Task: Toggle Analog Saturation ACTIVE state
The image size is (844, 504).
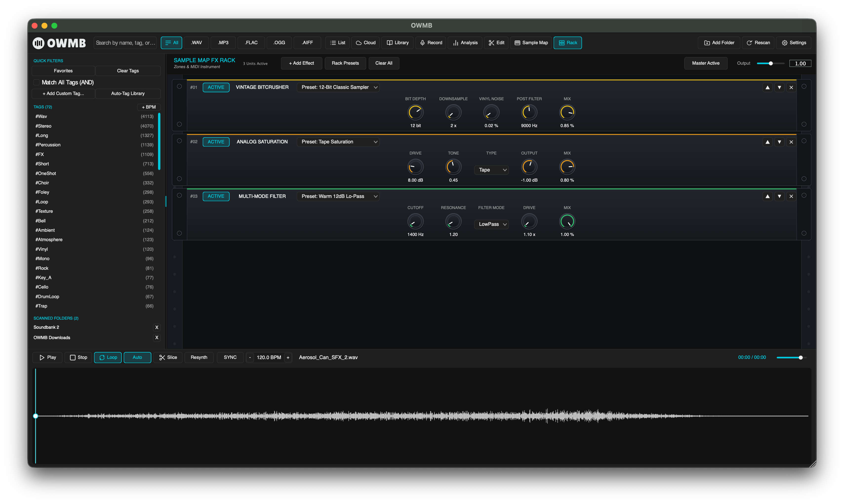Action: [x=216, y=142]
